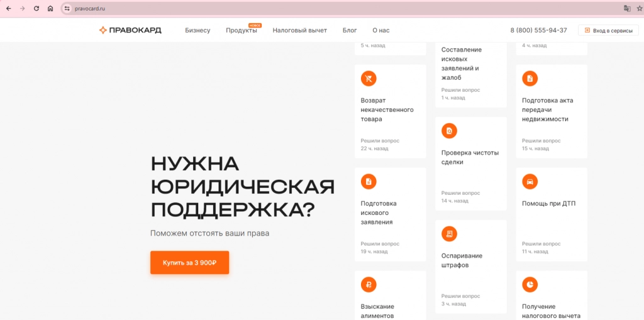Viewport: 644px width, 320px height.
Task: Go to the browser home icon
Action: coord(50,8)
